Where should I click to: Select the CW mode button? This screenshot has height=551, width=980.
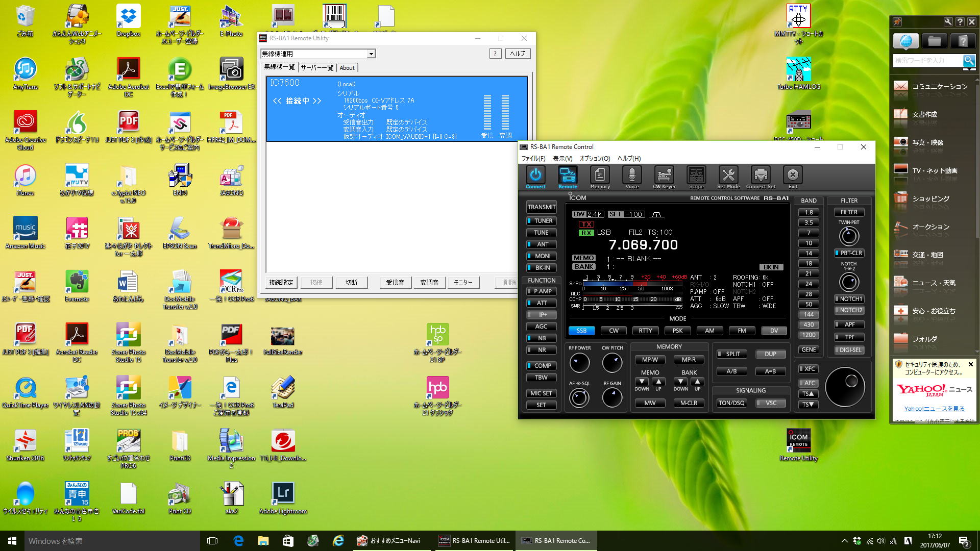click(x=614, y=331)
